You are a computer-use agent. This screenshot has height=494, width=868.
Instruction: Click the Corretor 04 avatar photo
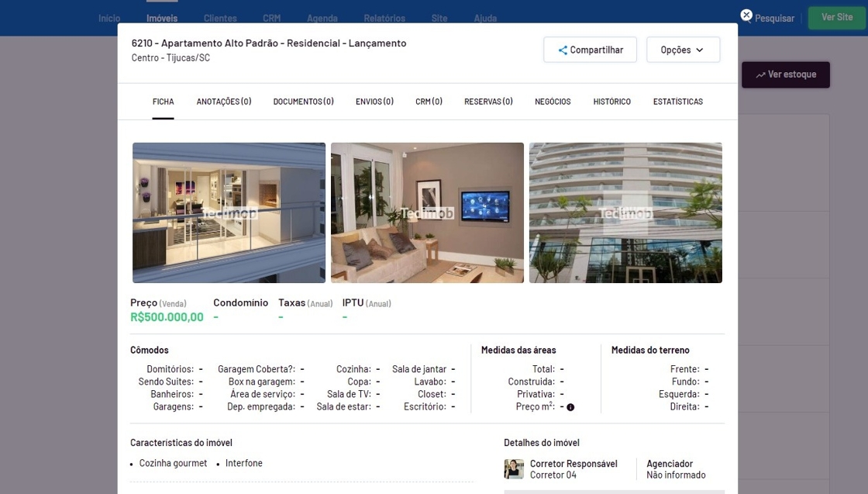click(x=514, y=469)
